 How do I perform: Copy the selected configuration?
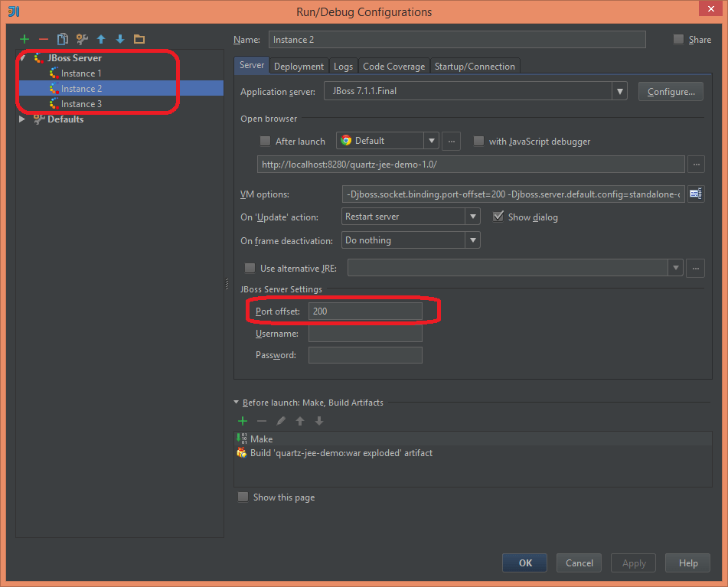(x=64, y=39)
